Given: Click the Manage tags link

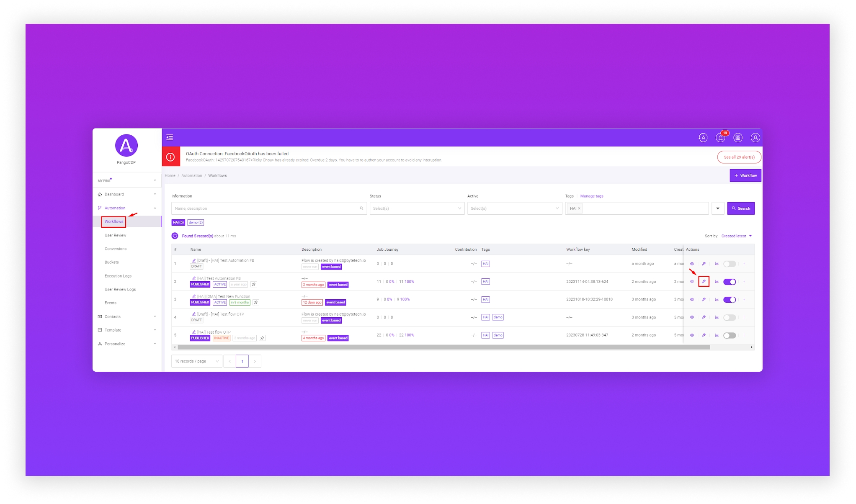Looking at the screenshot, I should click(x=591, y=196).
